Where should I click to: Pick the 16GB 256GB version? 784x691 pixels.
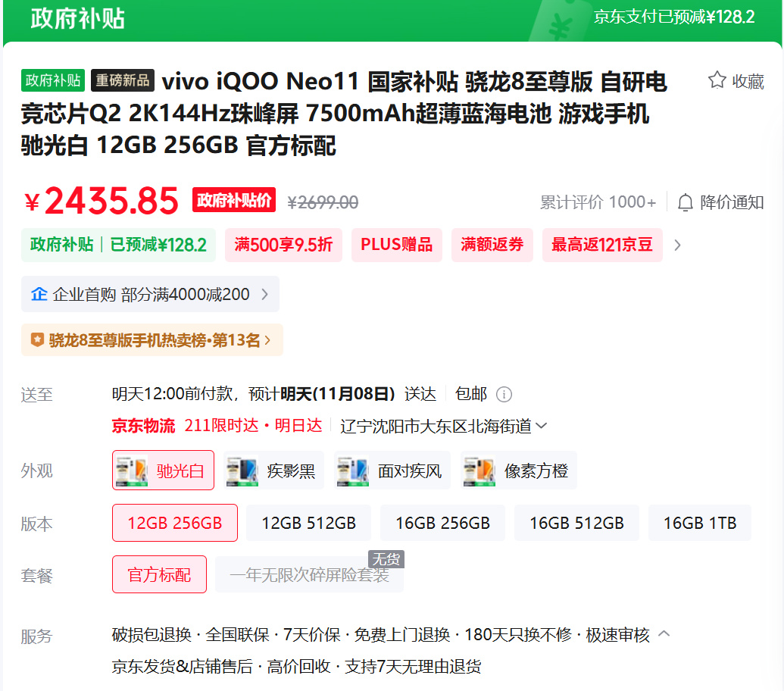pyautogui.click(x=442, y=523)
